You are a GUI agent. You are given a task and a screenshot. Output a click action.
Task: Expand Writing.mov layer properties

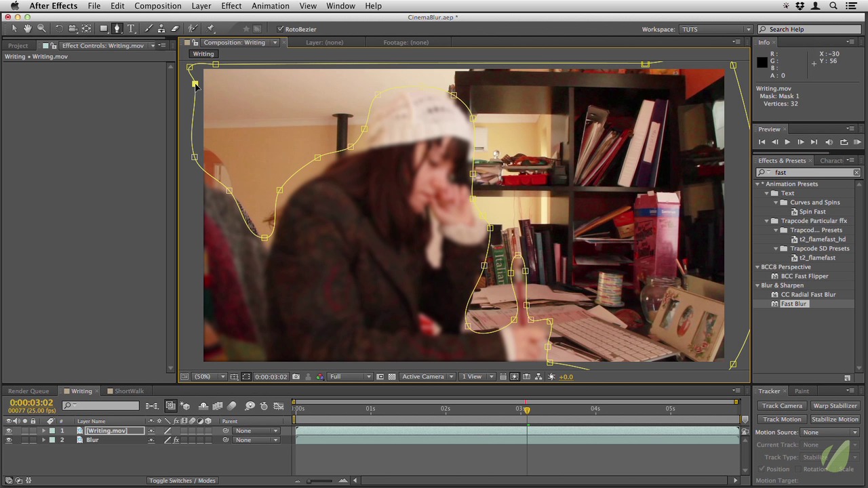click(x=43, y=431)
